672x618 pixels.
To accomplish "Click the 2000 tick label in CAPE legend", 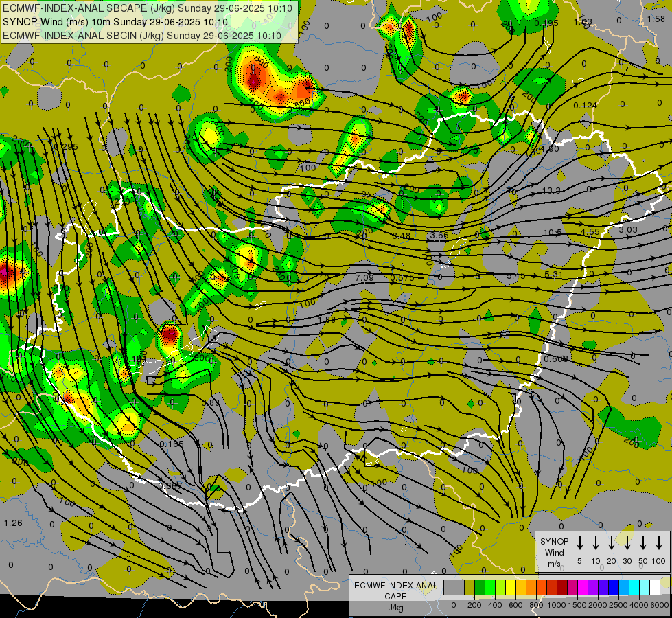I will click(598, 605).
